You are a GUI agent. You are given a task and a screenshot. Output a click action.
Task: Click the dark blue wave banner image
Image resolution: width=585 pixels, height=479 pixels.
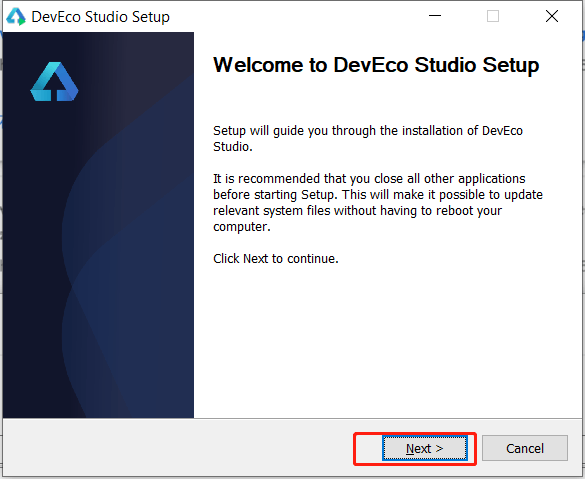coord(98,225)
